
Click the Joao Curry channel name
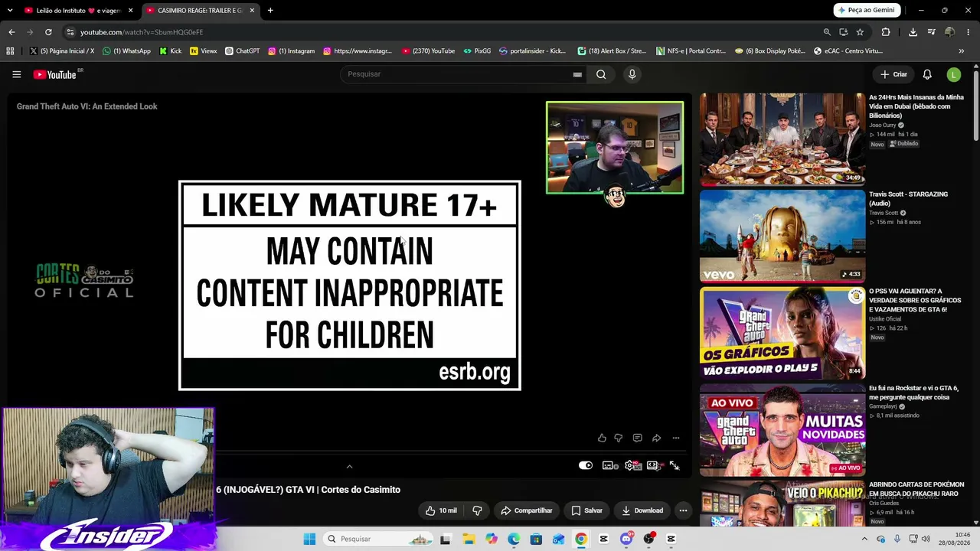pos(883,125)
